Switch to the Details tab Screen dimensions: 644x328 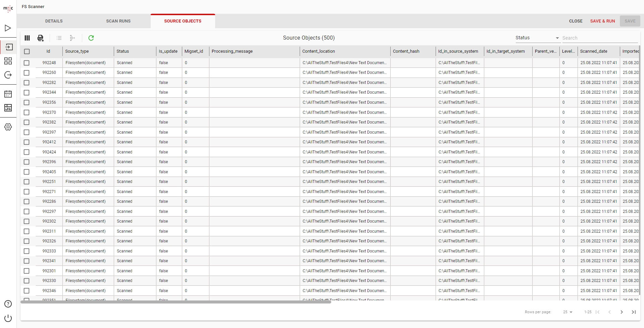pyautogui.click(x=54, y=21)
